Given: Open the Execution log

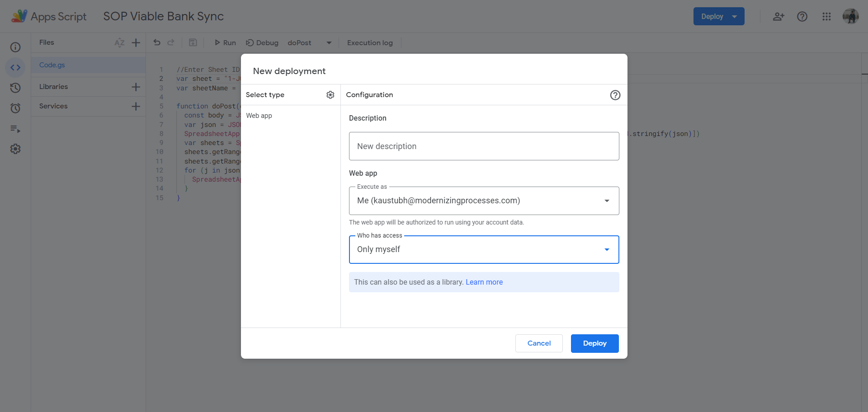Looking at the screenshot, I should point(370,42).
